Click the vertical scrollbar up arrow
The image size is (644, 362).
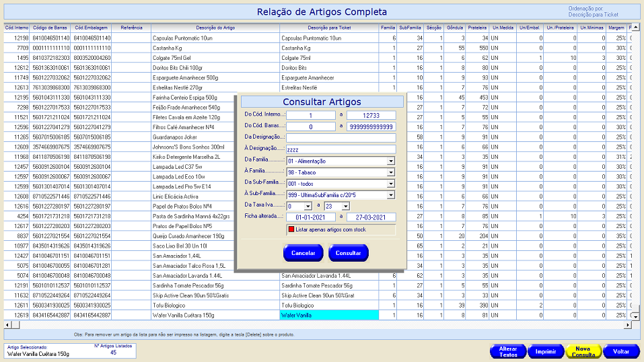(x=633, y=28)
